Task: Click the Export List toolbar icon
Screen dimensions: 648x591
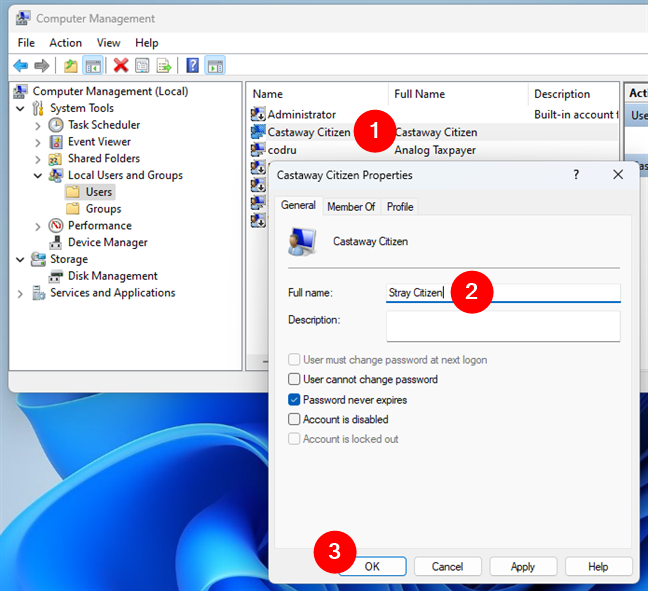Action: [x=164, y=65]
